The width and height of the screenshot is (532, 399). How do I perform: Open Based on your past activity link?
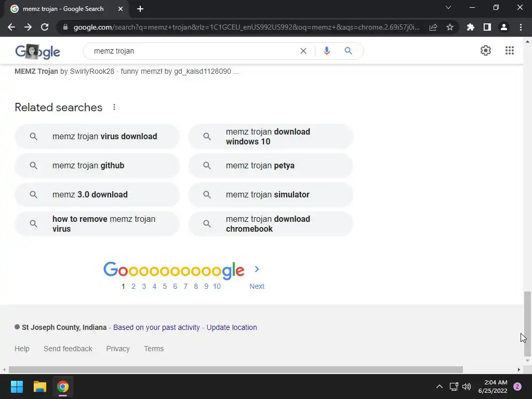point(156,327)
